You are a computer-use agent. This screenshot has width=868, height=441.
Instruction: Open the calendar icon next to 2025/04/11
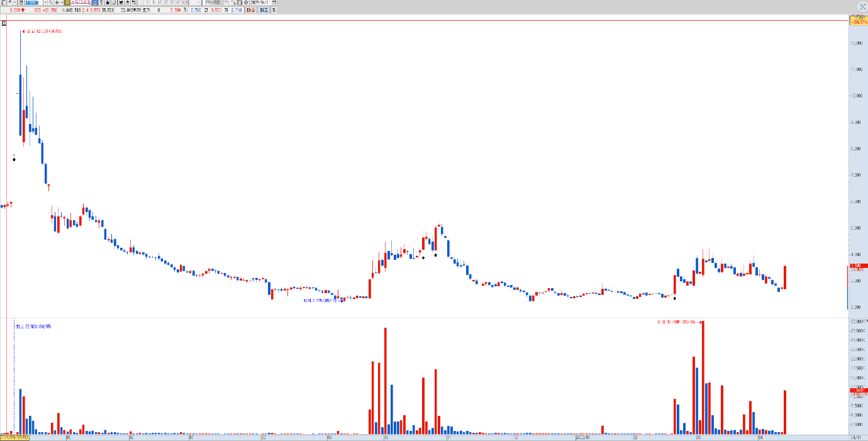(274, 3)
